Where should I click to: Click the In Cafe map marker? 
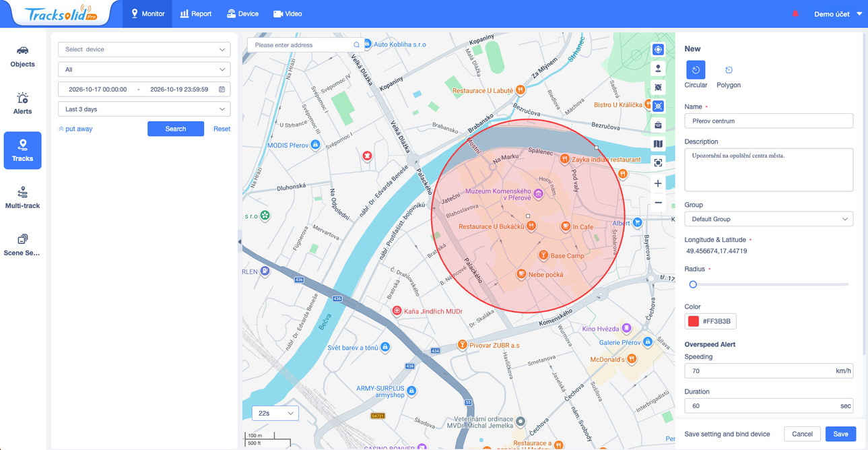(x=566, y=226)
